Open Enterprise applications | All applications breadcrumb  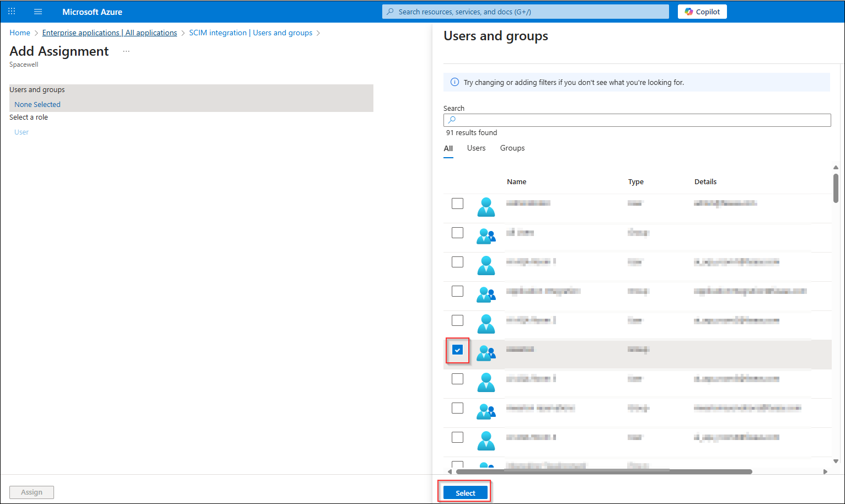pyautogui.click(x=110, y=33)
